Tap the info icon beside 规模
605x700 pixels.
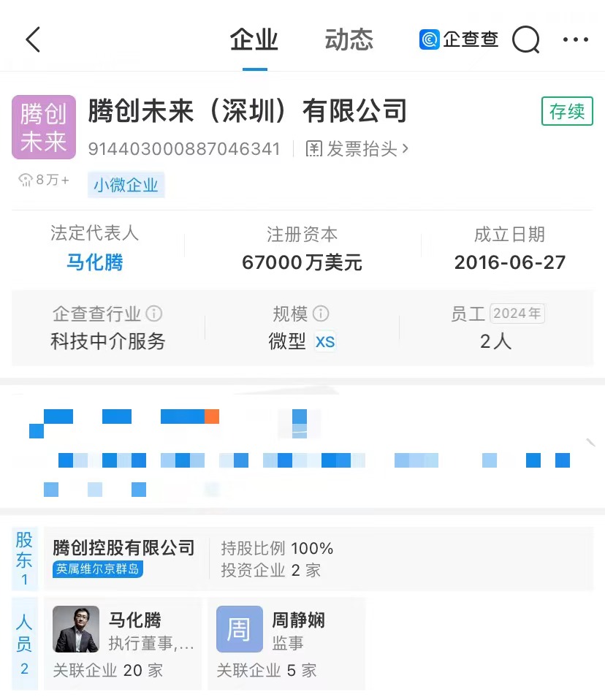click(x=321, y=313)
